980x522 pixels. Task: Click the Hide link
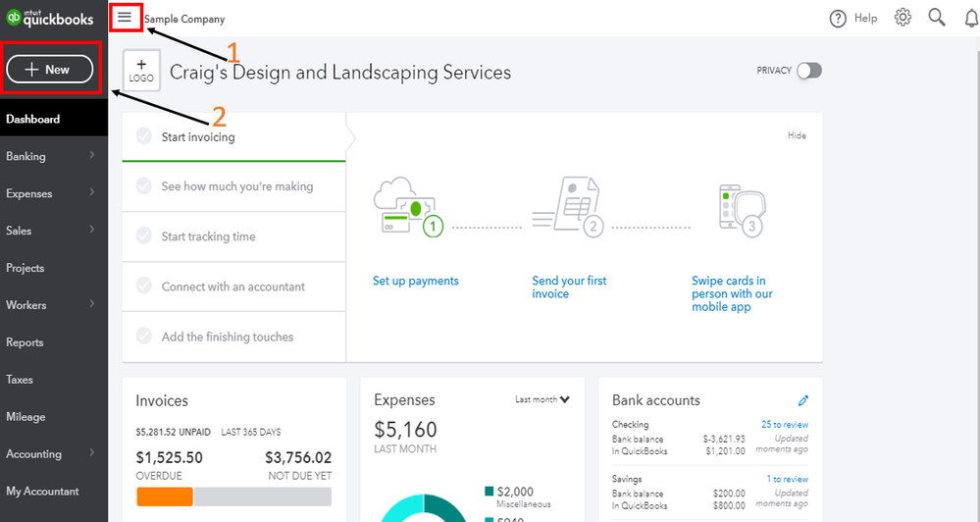(797, 135)
